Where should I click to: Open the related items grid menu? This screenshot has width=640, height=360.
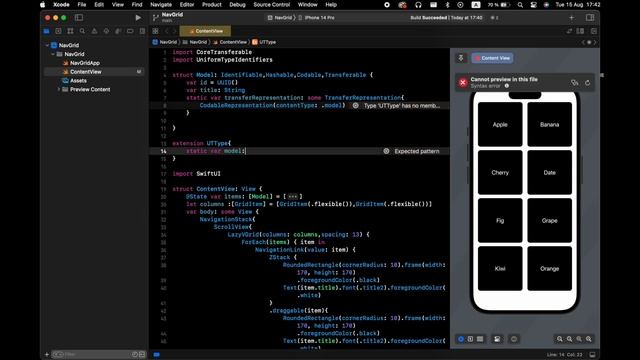coord(156,31)
